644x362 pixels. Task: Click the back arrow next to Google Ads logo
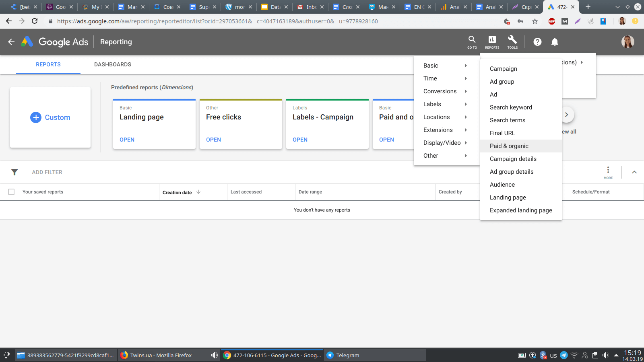point(11,42)
